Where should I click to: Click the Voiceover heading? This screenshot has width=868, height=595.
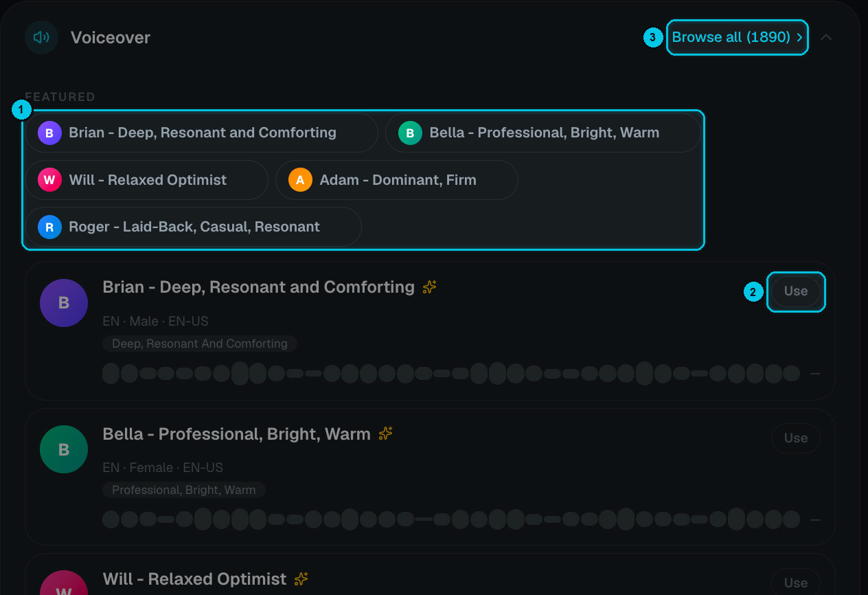[111, 37]
